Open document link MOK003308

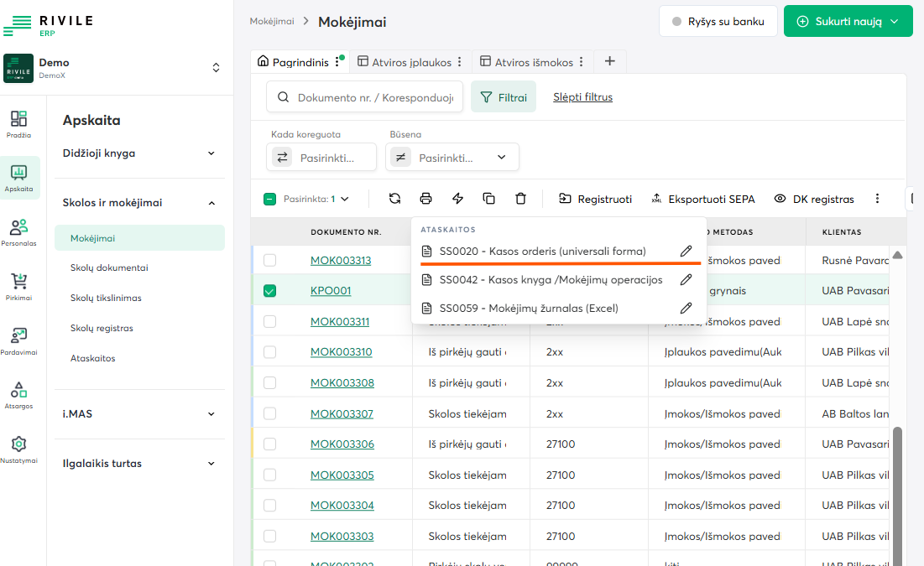tap(342, 383)
